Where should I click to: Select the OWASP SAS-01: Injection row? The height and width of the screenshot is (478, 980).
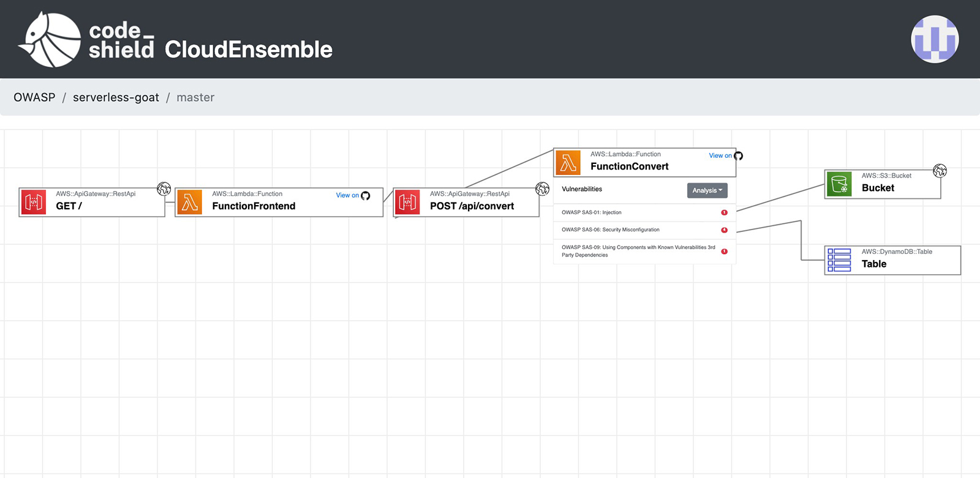coord(644,212)
